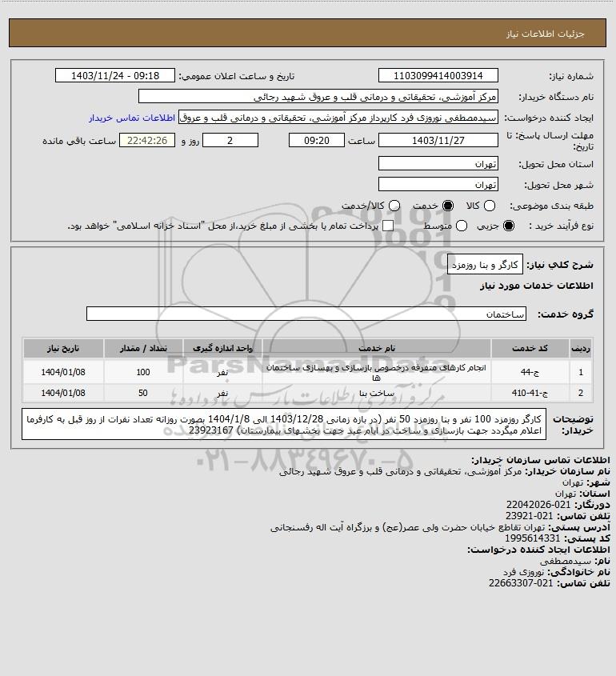Click the service group field ساختمان
616x676 pixels.
pos(306,314)
